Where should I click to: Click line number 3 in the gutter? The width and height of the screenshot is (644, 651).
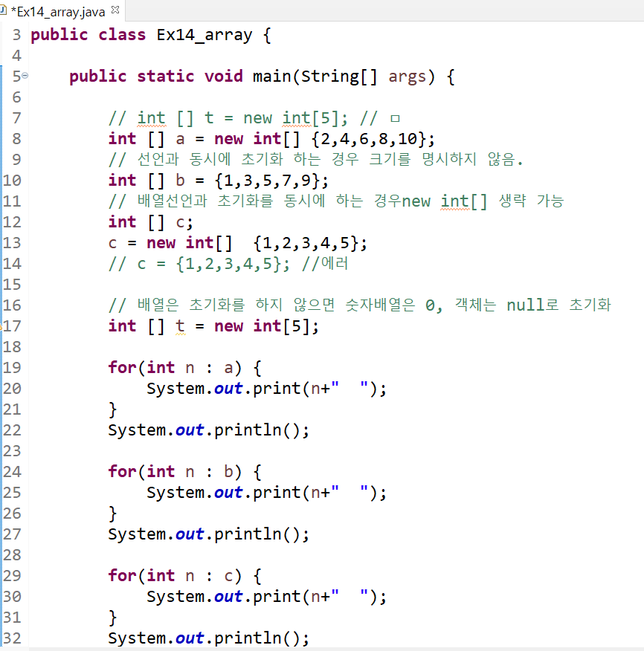pyautogui.click(x=16, y=35)
